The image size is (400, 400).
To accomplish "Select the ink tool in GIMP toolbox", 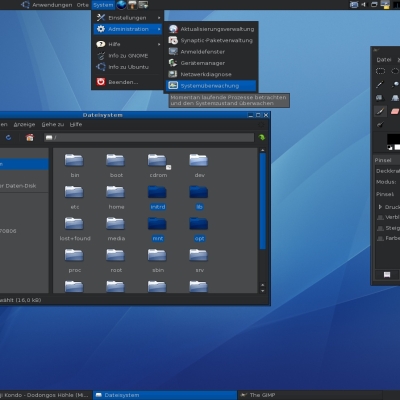I will coord(380,124).
